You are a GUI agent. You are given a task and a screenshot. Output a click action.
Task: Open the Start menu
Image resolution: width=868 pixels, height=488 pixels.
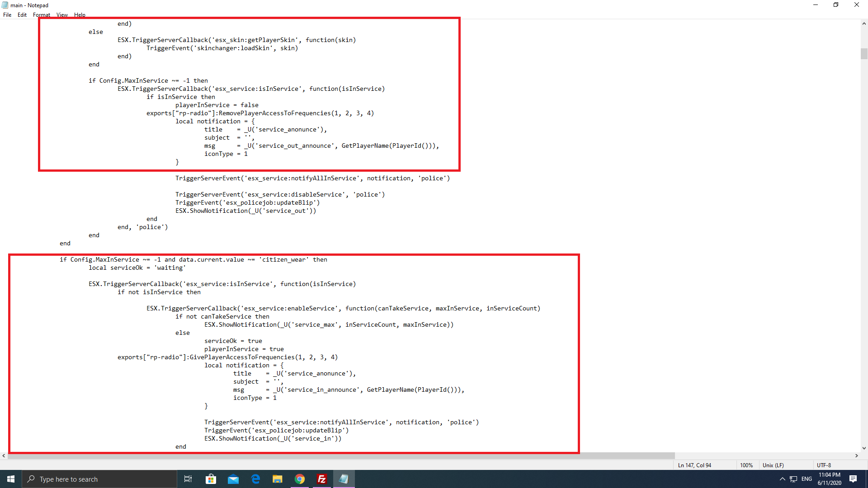[10, 479]
